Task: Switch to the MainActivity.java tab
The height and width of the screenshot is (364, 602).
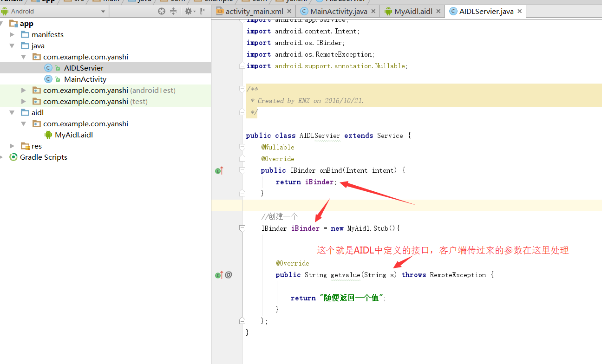Action: pos(338,11)
